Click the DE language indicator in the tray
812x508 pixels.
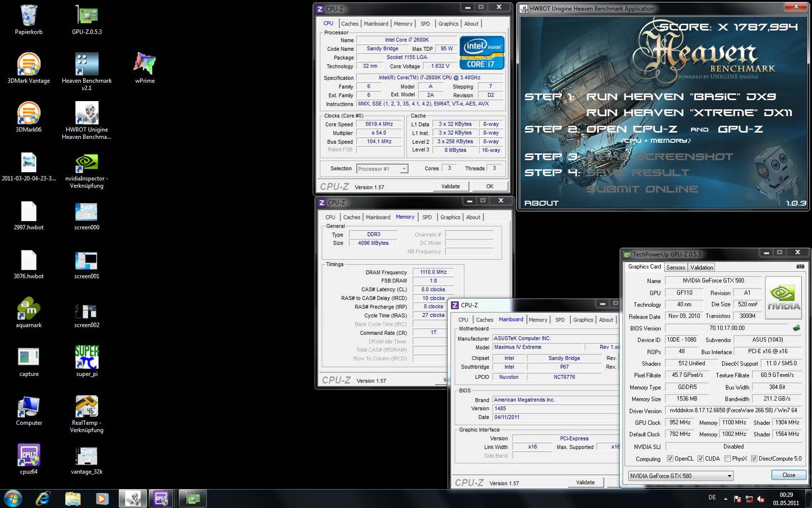712,498
